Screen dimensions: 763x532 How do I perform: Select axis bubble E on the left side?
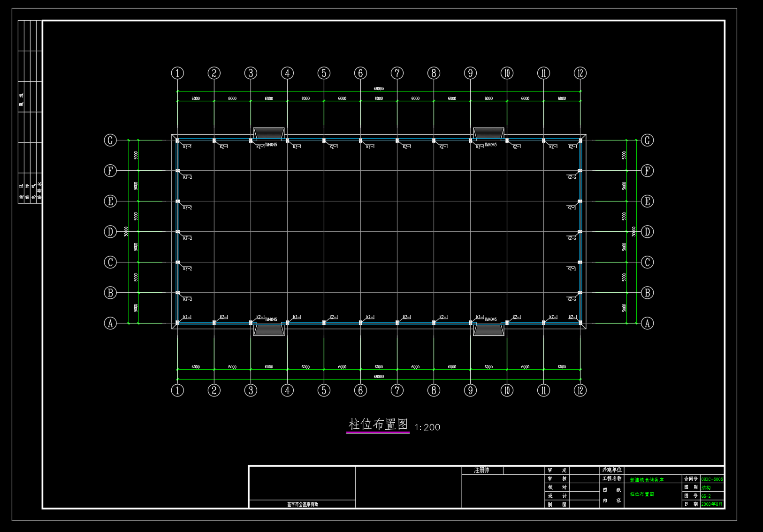110,201
